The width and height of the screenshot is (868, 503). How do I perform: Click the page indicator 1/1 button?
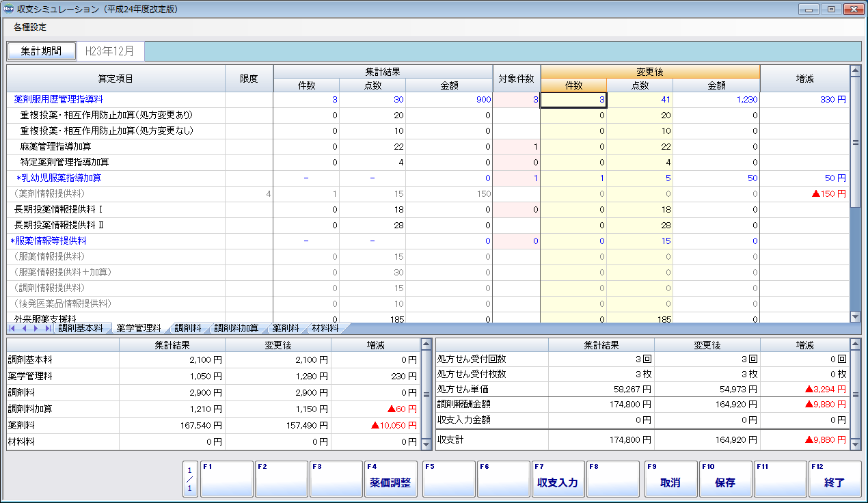[x=190, y=479]
